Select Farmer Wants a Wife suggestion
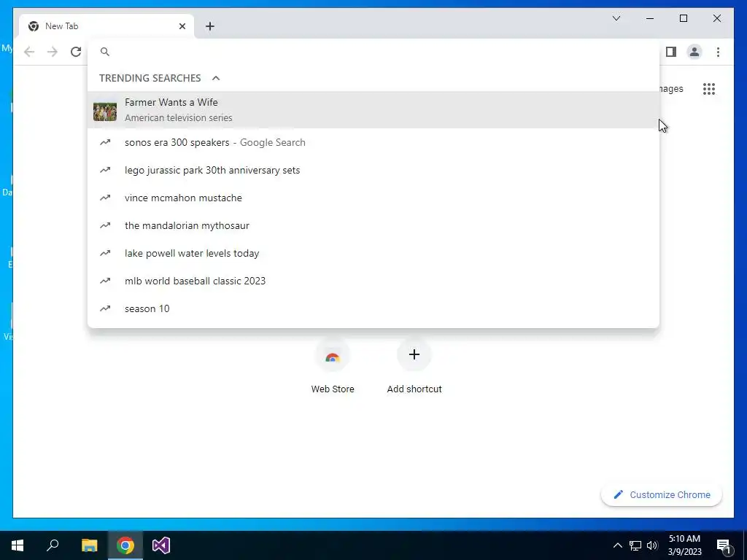Image resolution: width=747 pixels, height=560 pixels. click(373, 110)
